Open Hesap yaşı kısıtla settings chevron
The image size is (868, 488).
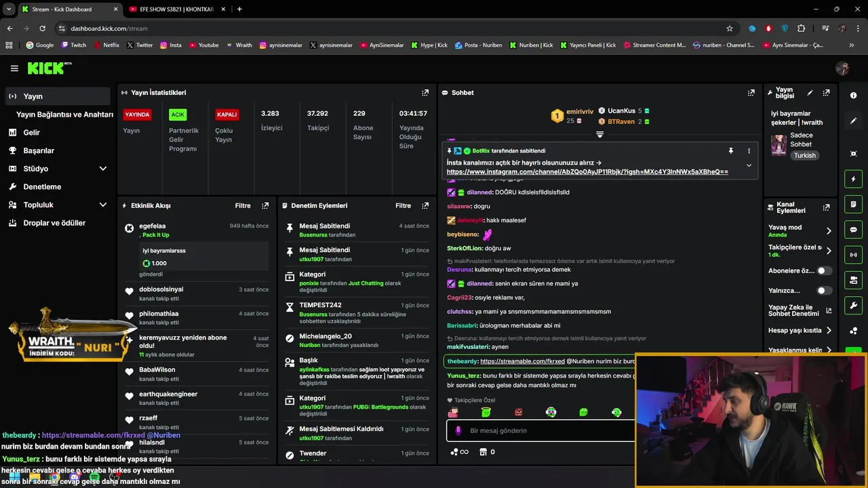(x=829, y=331)
